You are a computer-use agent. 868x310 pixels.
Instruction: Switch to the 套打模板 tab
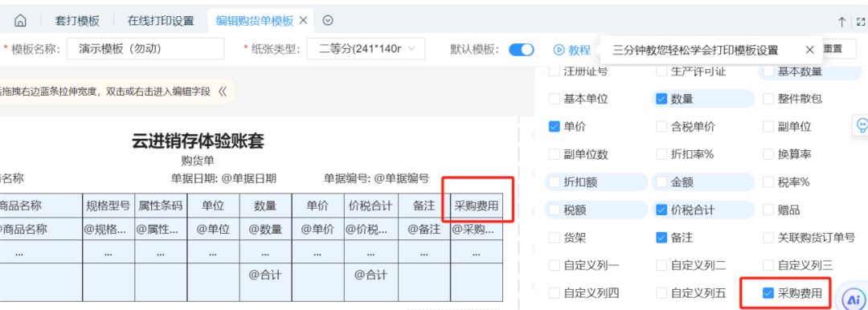click(x=77, y=21)
